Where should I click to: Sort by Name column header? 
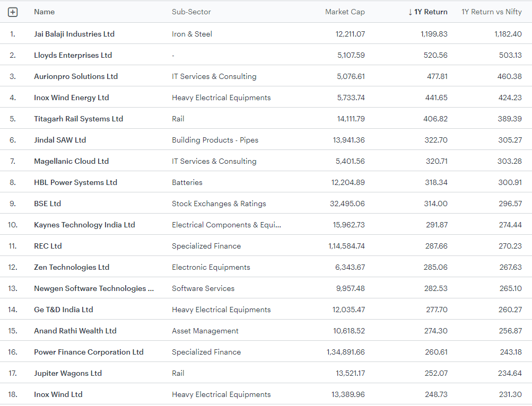click(44, 12)
